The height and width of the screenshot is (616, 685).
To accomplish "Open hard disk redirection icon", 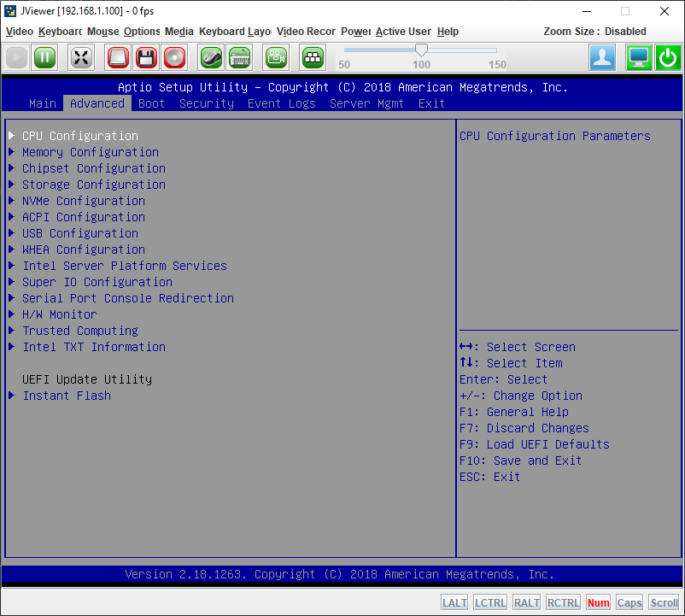I will pos(118,57).
